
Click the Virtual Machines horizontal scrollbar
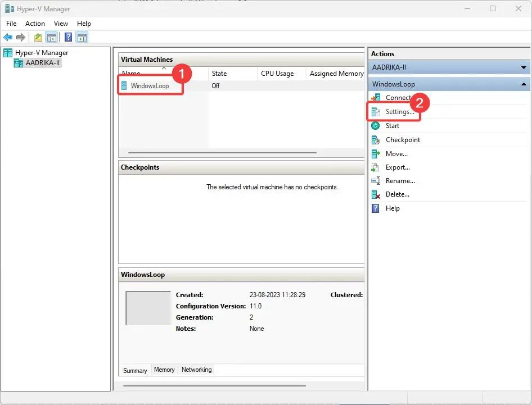click(x=222, y=153)
